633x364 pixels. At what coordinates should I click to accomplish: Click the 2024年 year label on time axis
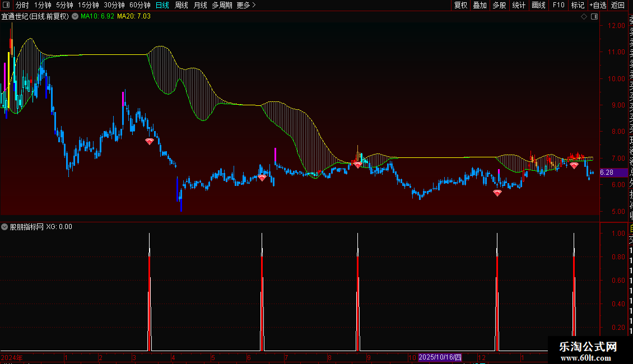(12, 357)
